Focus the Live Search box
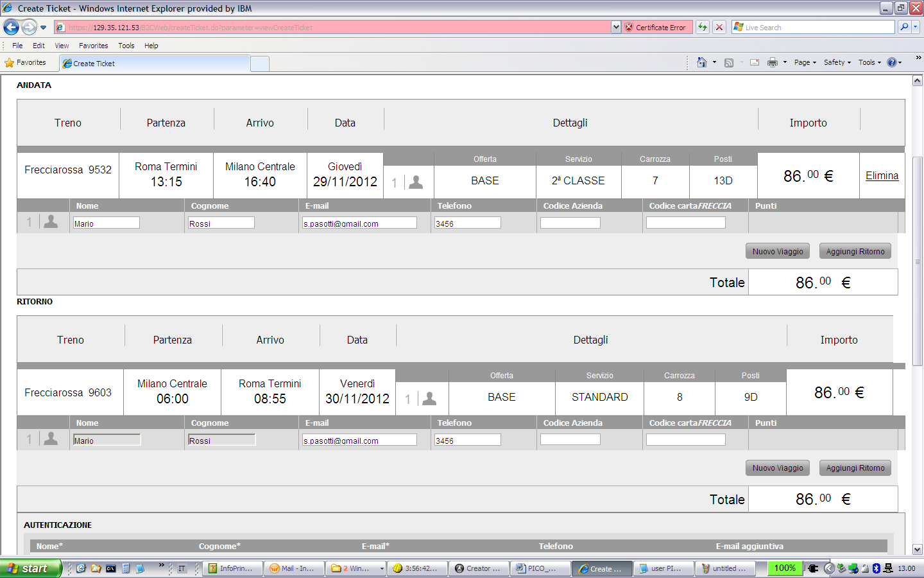The width and height of the screenshot is (924, 578). pos(814,27)
